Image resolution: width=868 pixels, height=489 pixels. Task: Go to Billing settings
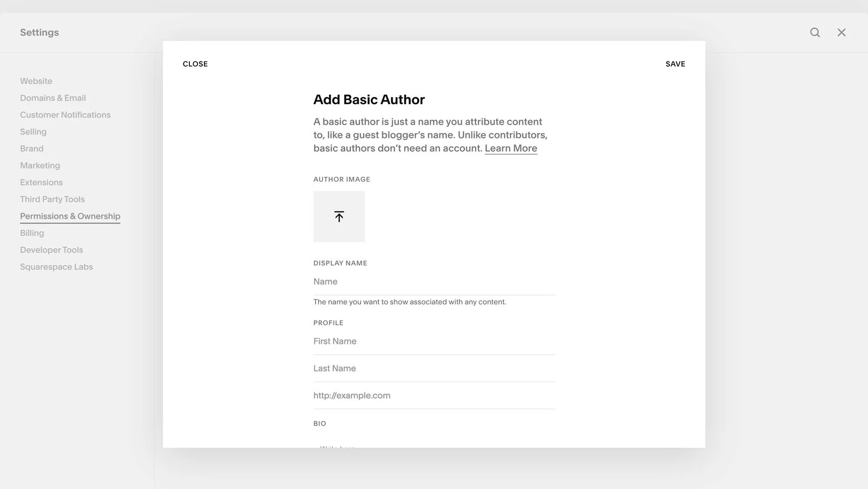32,233
